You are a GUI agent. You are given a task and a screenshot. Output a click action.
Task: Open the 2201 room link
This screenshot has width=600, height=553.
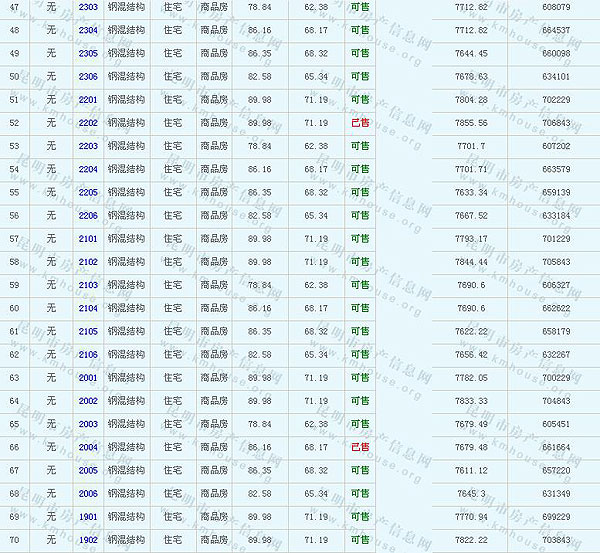point(88,99)
